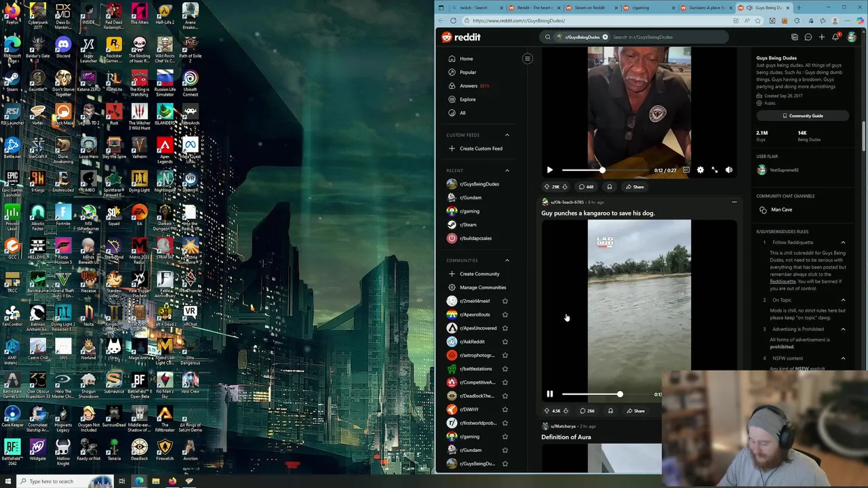The width and height of the screenshot is (868, 488).
Task: Collapse the On Topic rule
Action: (843, 300)
